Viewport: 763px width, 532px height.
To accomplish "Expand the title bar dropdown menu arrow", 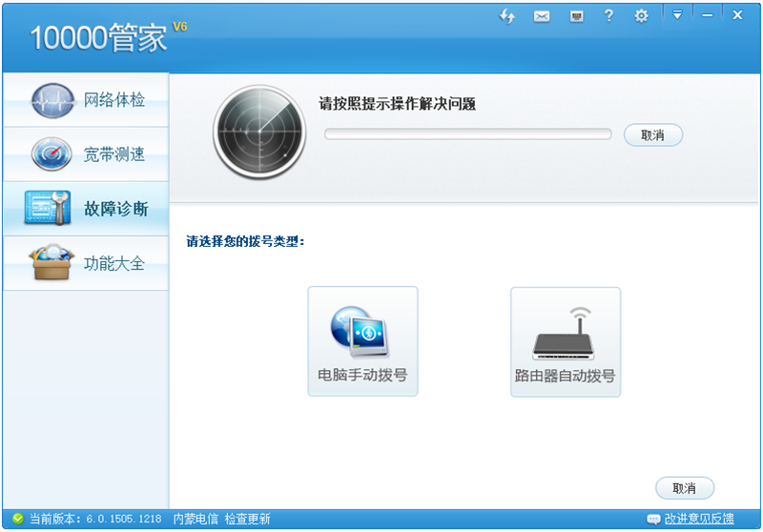I will point(677,15).
